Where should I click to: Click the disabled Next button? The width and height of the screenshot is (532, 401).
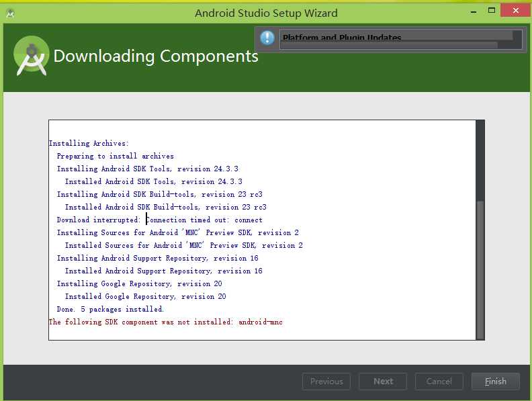(x=383, y=382)
